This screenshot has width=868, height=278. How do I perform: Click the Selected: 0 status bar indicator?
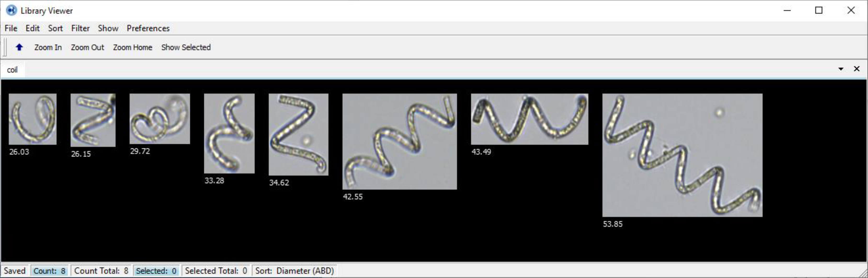coord(156,270)
